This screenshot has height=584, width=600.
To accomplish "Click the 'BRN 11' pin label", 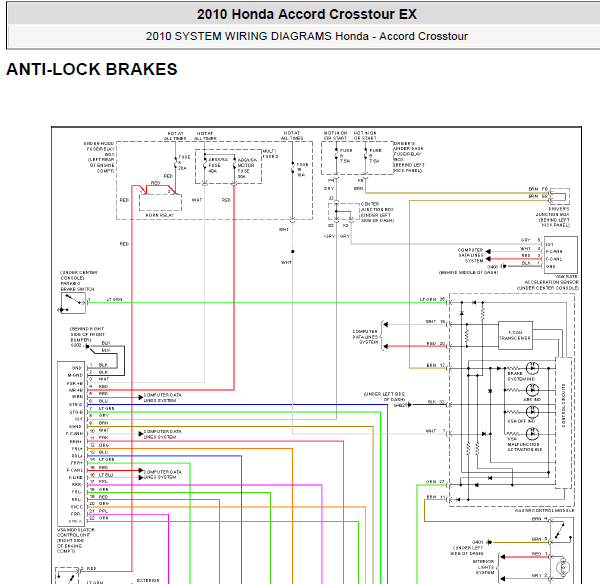I will tap(436, 497).
